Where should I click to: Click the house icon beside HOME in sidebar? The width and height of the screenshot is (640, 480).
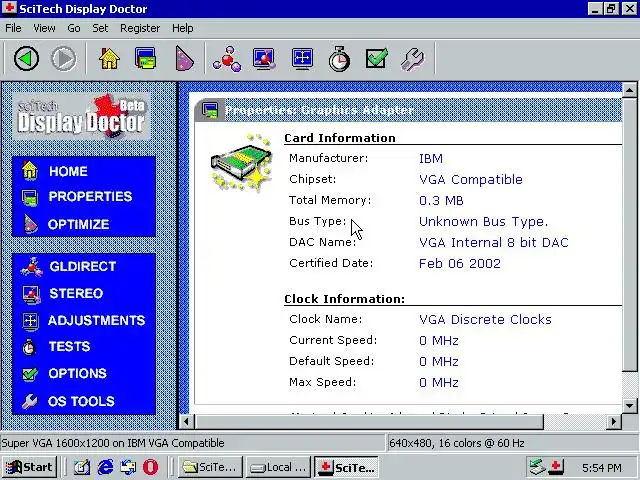(29, 171)
